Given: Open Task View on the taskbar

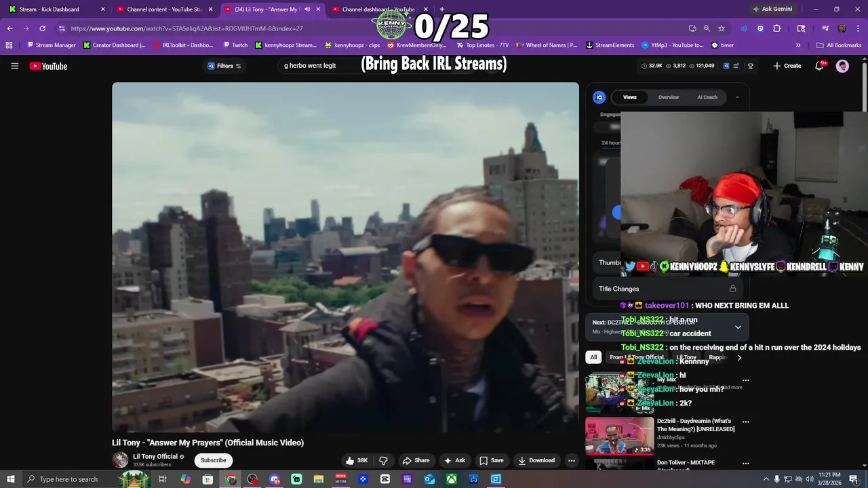Looking at the screenshot, I should pos(163,479).
